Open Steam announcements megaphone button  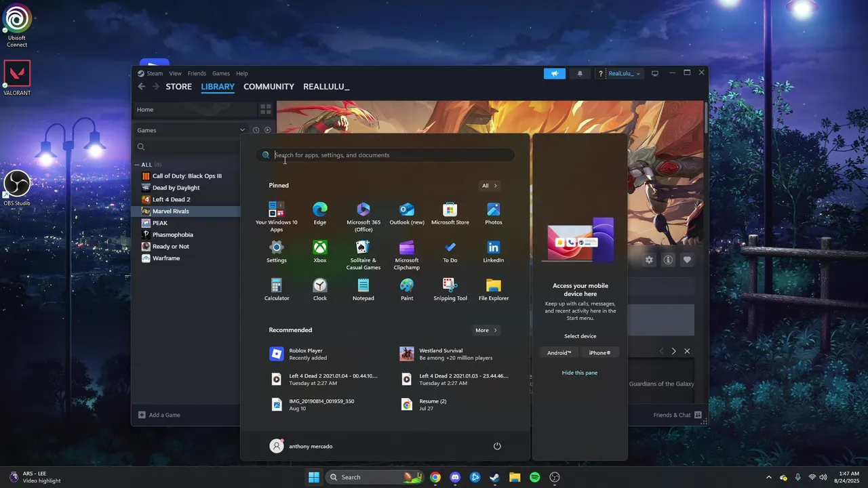pyautogui.click(x=554, y=73)
